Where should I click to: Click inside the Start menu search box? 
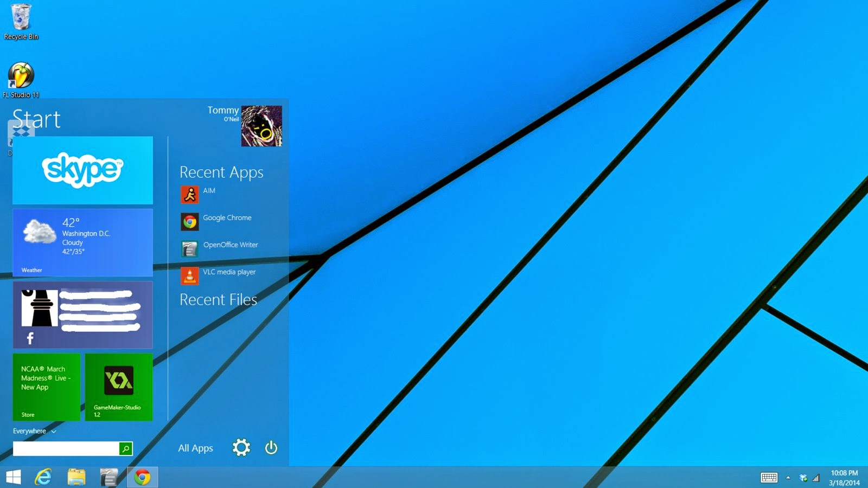[65, 448]
